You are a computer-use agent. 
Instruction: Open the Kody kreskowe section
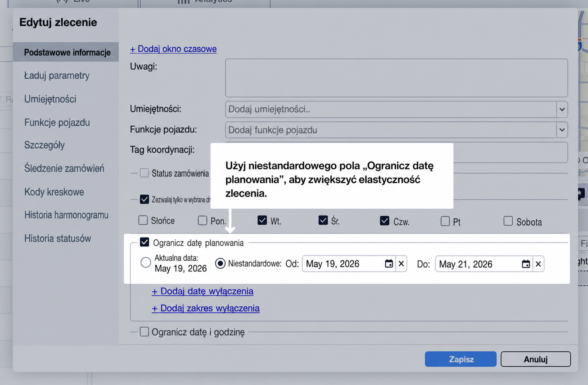[x=54, y=192]
